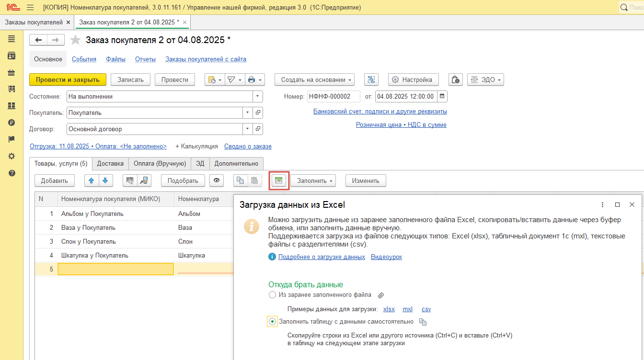
Task: Go back using the left arrow button
Action: 38,40
